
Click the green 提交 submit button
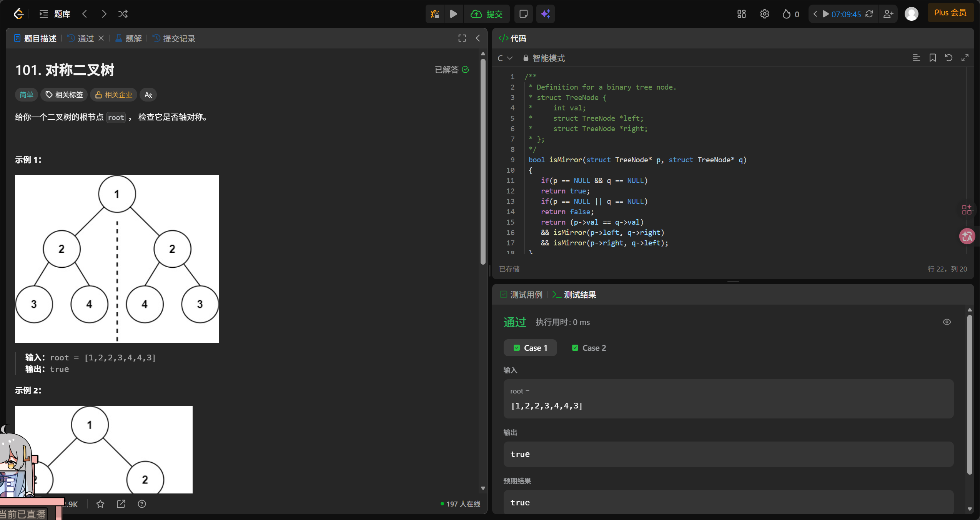point(487,14)
